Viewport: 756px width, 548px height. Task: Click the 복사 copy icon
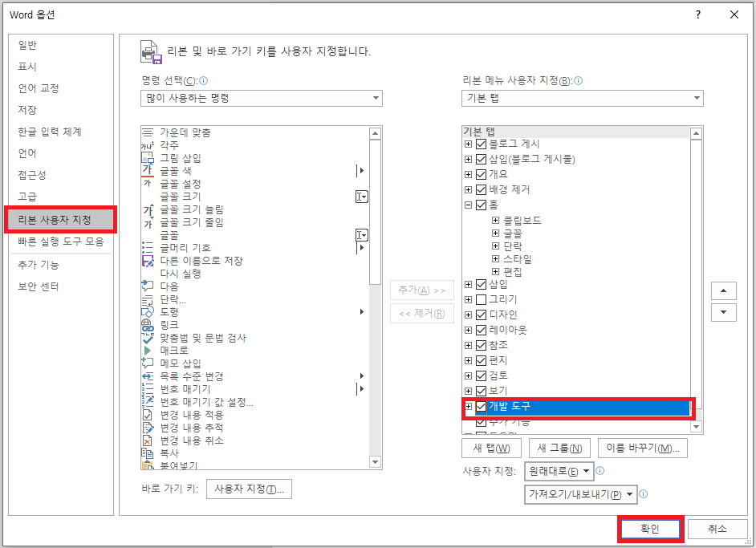point(148,453)
